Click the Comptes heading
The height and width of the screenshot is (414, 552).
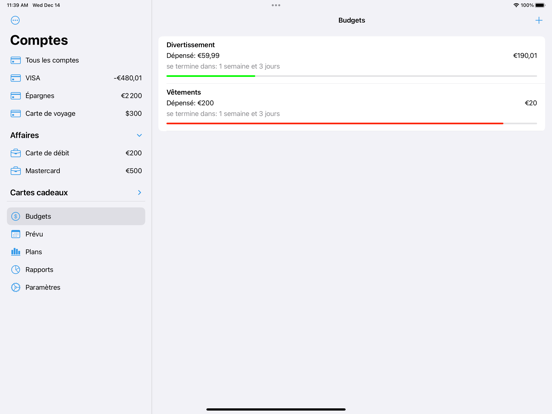coord(39,40)
